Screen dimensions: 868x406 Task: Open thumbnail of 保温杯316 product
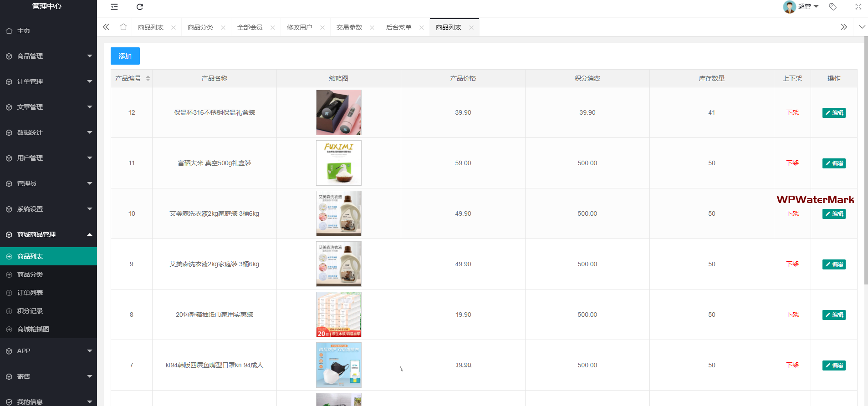338,112
